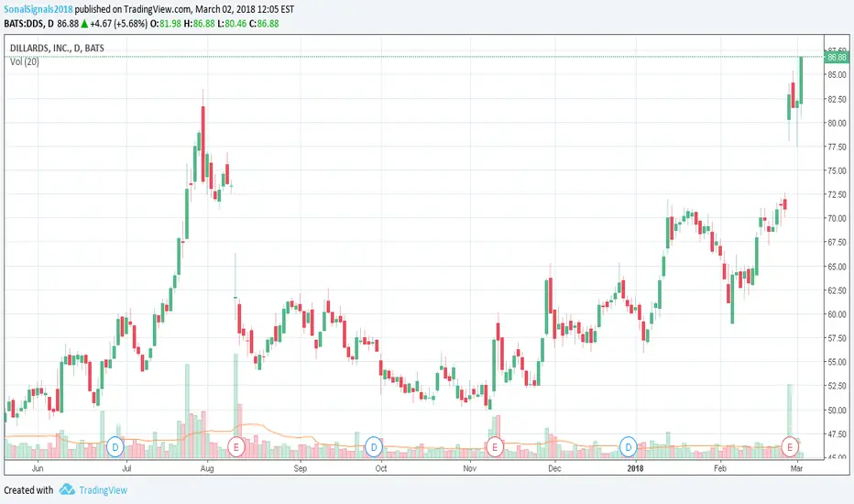Viewport: 854px width, 504px height.
Task: Click the 'C:86.88' close value
Action: tap(264, 24)
